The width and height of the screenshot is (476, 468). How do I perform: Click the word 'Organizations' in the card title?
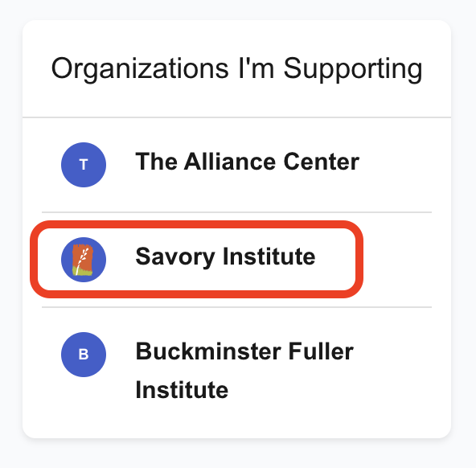point(140,70)
